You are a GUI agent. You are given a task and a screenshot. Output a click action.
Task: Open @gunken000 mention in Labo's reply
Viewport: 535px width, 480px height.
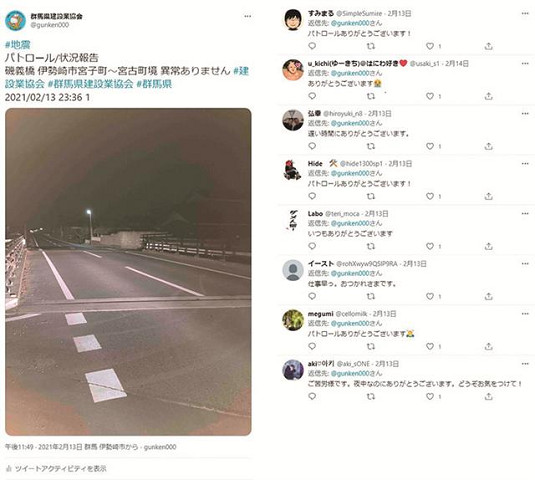click(350, 223)
